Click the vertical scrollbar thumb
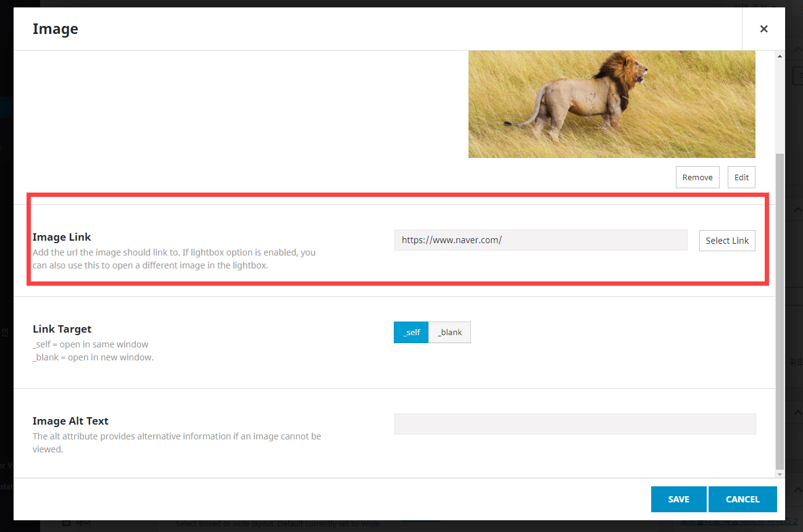This screenshot has height=532, width=803. 780,312
